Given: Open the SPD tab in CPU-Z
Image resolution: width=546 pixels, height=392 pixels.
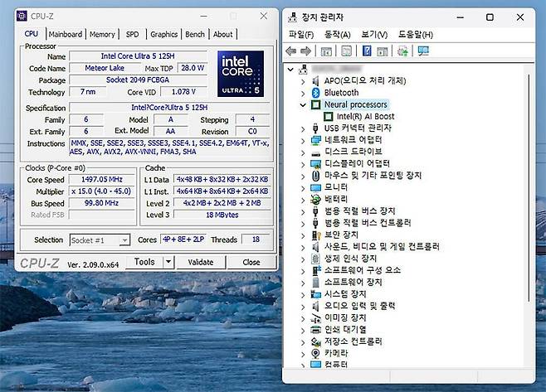Looking at the screenshot, I should point(132,34).
